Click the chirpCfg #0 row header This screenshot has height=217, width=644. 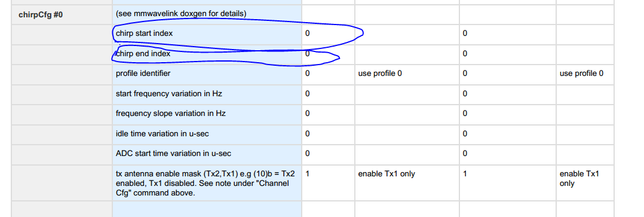(x=62, y=15)
